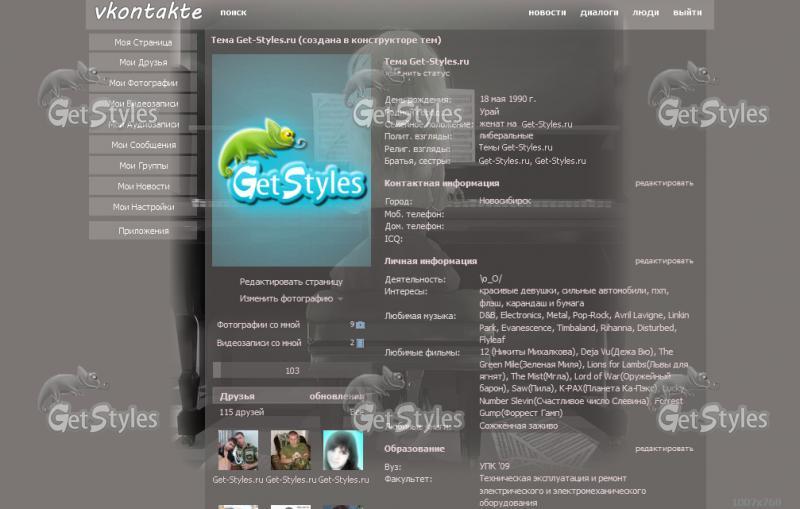Screen dimensions: 800x509
Task: Log out via выйти
Action: pos(687,13)
